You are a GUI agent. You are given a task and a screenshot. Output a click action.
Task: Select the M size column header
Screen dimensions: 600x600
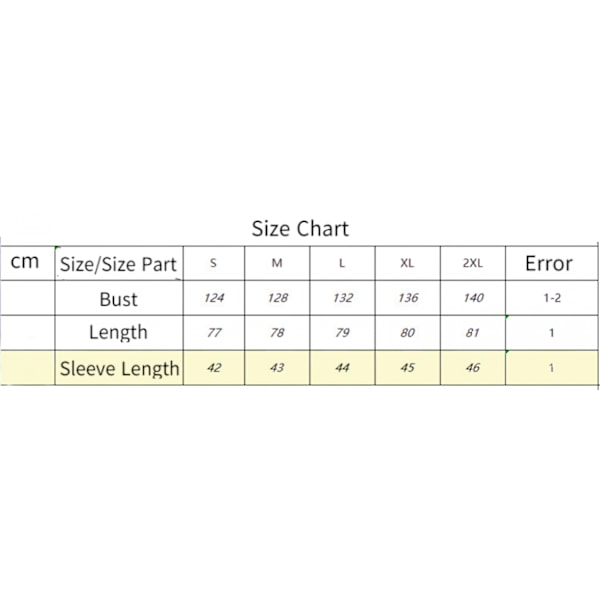277,263
